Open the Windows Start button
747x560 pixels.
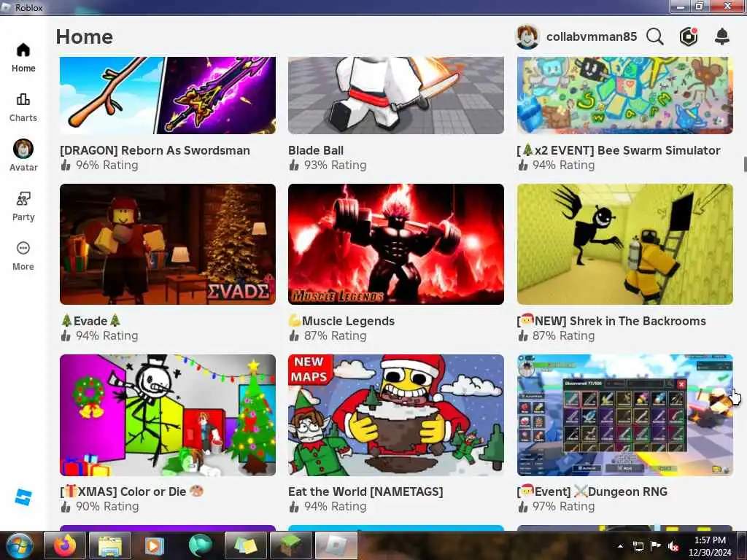pyautogui.click(x=19, y=545)
